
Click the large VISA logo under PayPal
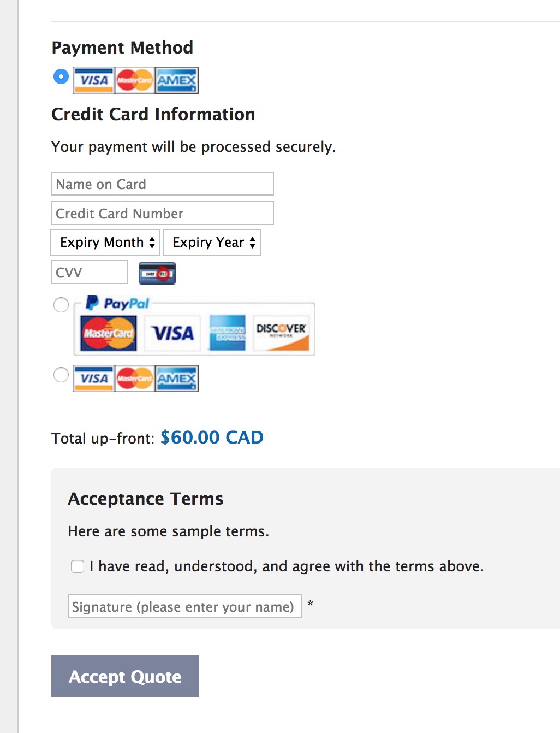click(172, 333)
